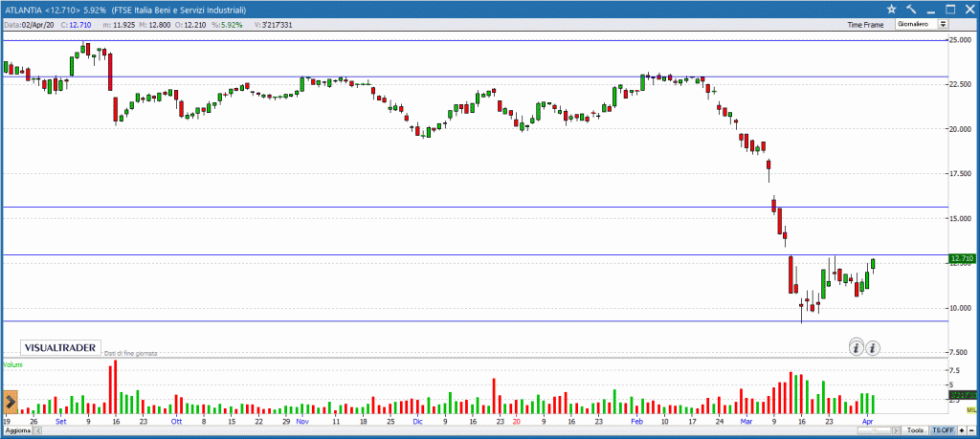
Task: Click the 'Set' month label on time axis
Action: (x=60, y=422)
